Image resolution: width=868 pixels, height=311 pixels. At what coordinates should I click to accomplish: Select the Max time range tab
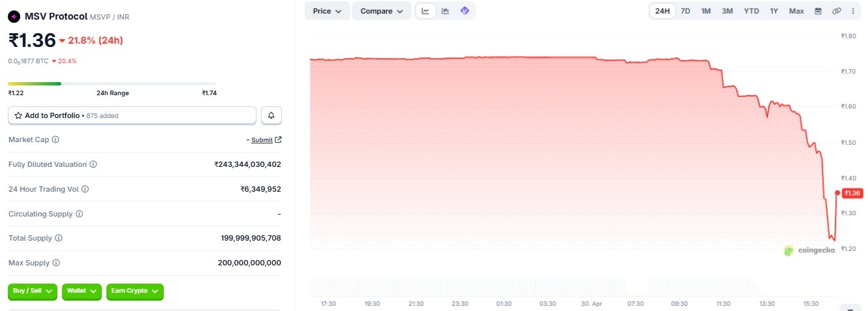point(796,11)
